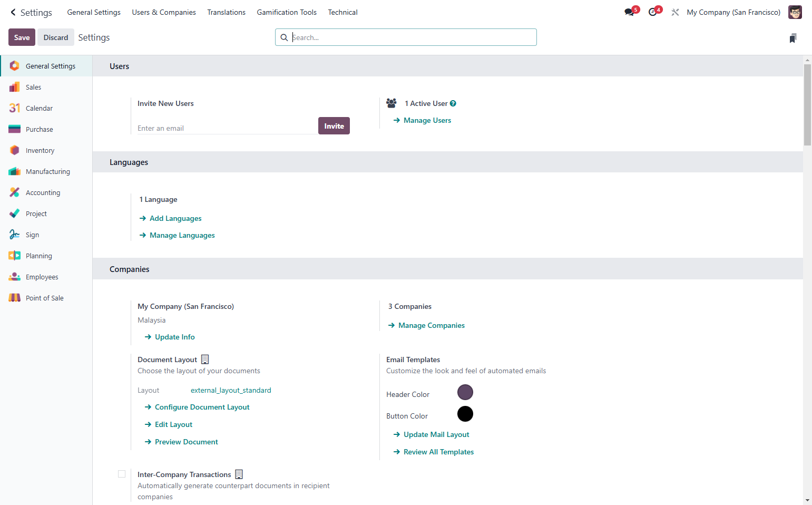Open Sales settings in sidebar
The image size is (812, 505).
tap(46, 87)
